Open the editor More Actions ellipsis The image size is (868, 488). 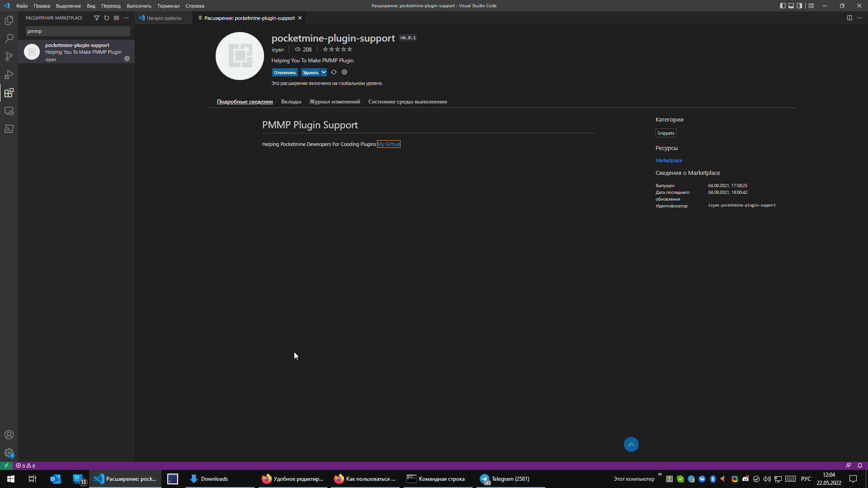(859, 18)
